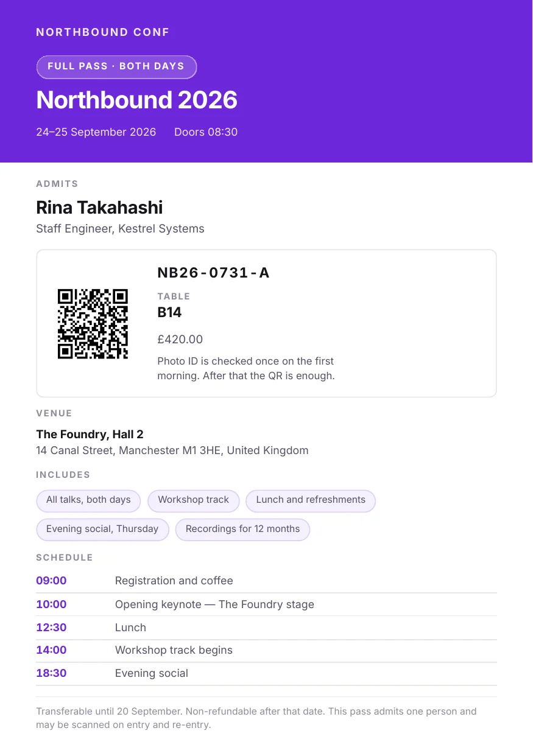Click 'Staff Engineer, Kestrel Systems' line
The width and height of the screenshot is (533, 756).
coord(120,229)
